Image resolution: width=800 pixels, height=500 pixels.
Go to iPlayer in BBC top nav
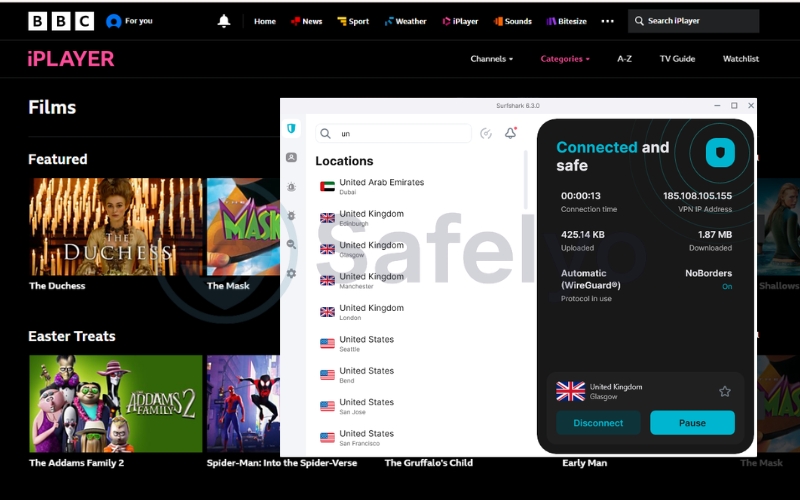click(460, 21)
